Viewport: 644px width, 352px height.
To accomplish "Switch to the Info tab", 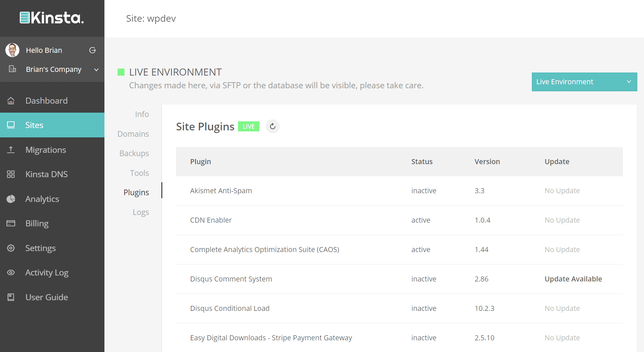I will coord(142,114).
